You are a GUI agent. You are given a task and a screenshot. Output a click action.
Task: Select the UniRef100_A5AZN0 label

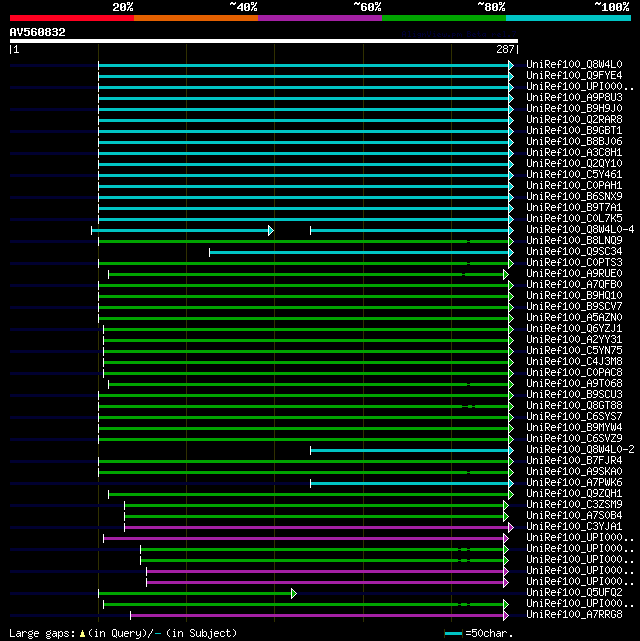click(574, 318)
